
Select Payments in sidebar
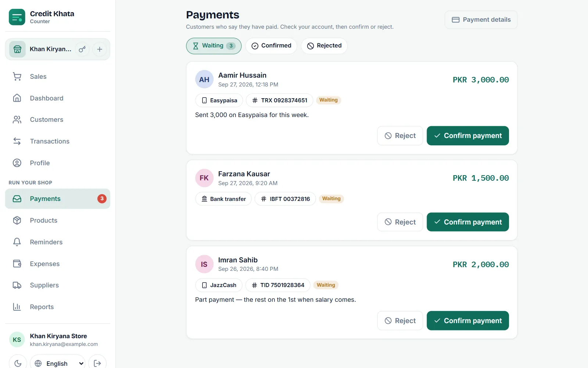tap(58, 199)
